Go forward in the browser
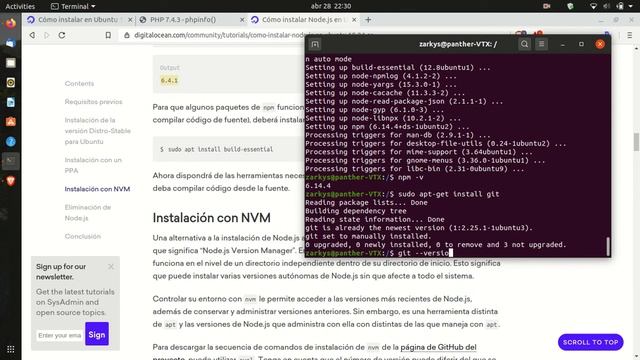This screenshot has height=360, width=640. coord(47,35)
